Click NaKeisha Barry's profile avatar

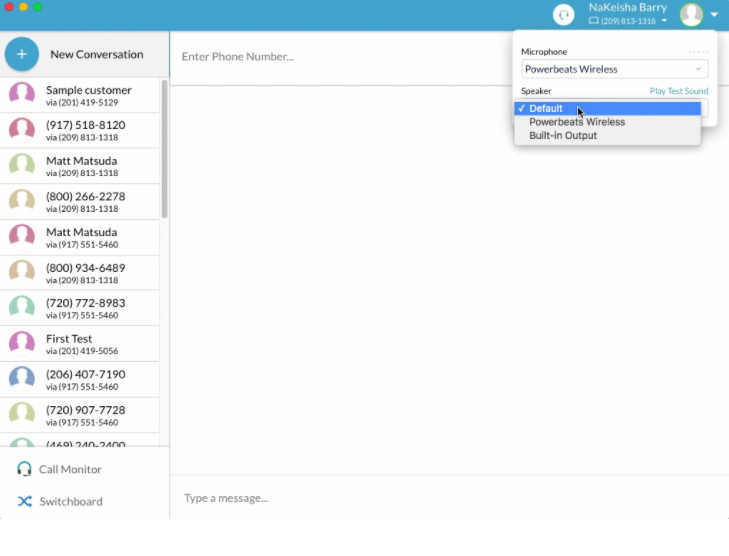(691, 14)
